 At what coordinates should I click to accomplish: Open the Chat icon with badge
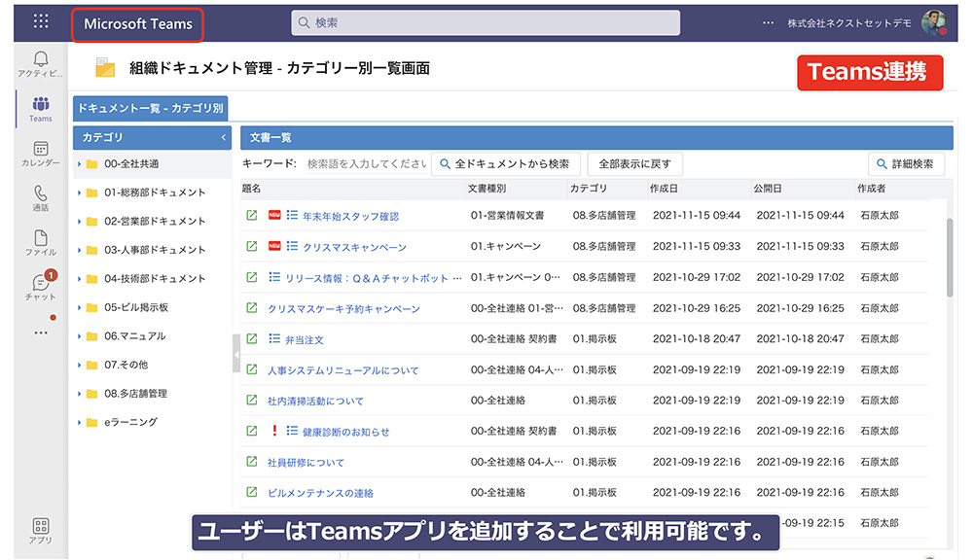(42, 282)
